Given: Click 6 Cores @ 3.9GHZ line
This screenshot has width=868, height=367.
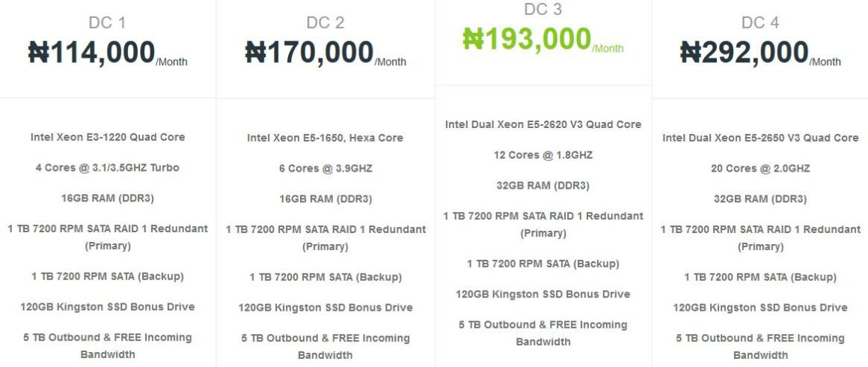Looking at the screenshot, I should coord(325,168).
